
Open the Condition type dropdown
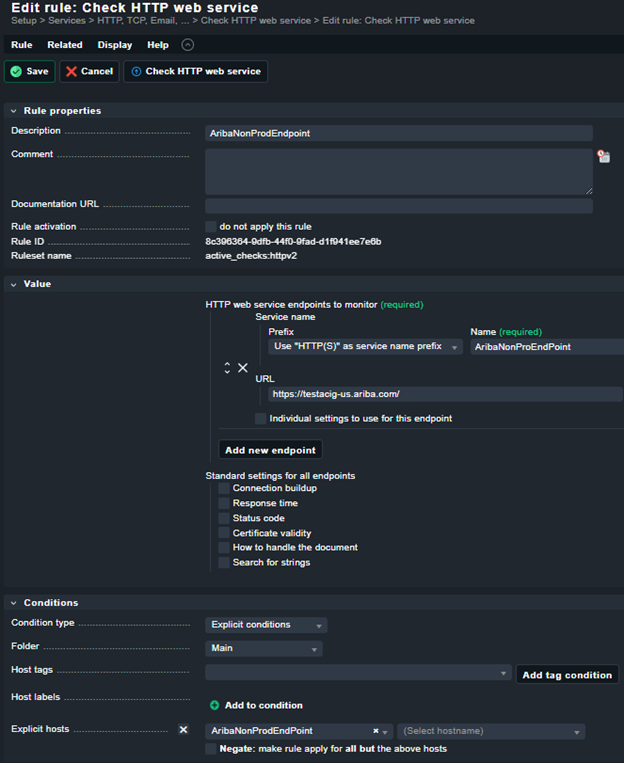tap(266, 625)
